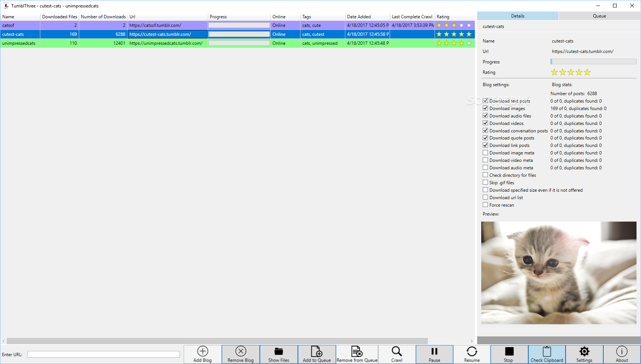641x364 pixels.
Task: Select the catsof blog row
Action: click(237, 25)
